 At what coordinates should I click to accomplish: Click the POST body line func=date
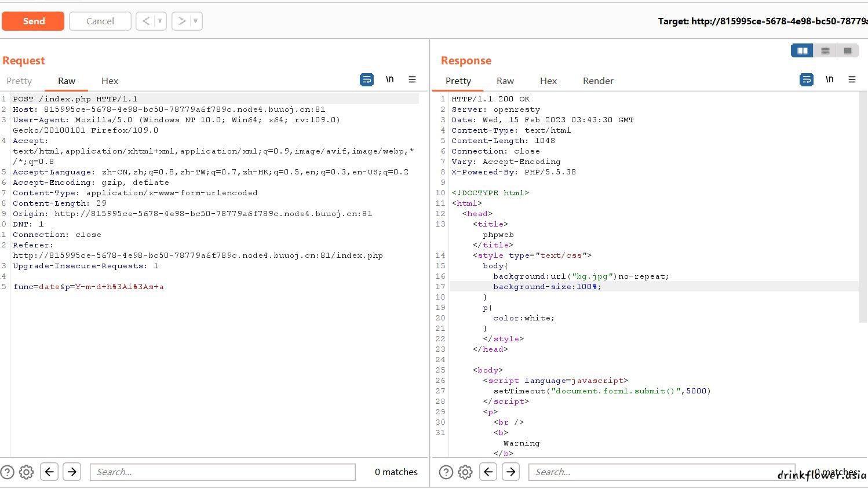click(89, 287)
